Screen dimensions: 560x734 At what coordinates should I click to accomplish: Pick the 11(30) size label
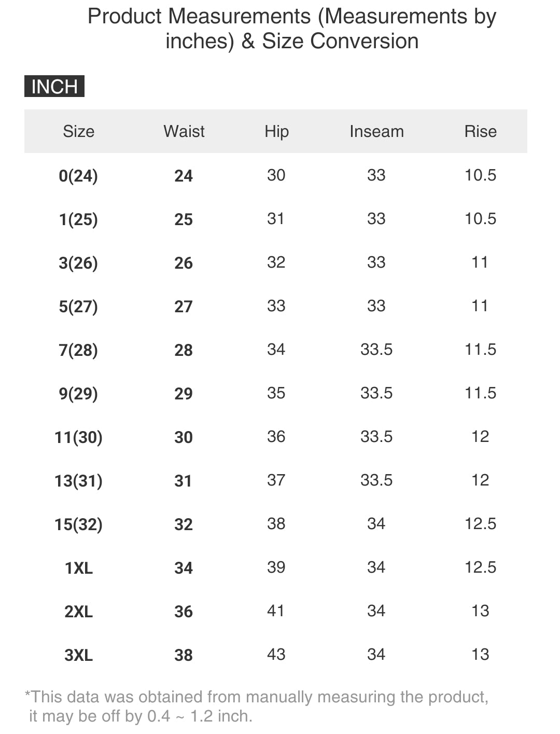pyautogui.click(x=78, y=437)
